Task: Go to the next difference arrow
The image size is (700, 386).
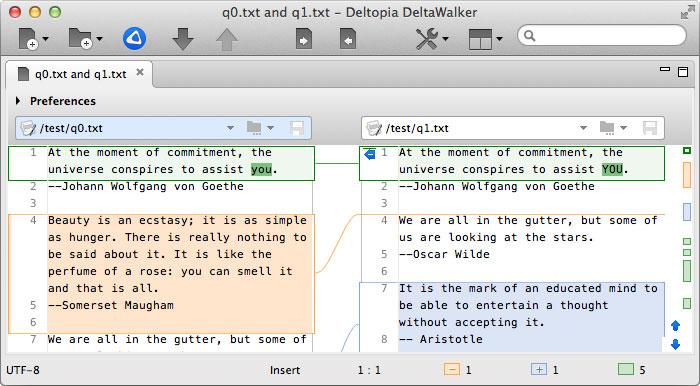Action: [183, 39]
